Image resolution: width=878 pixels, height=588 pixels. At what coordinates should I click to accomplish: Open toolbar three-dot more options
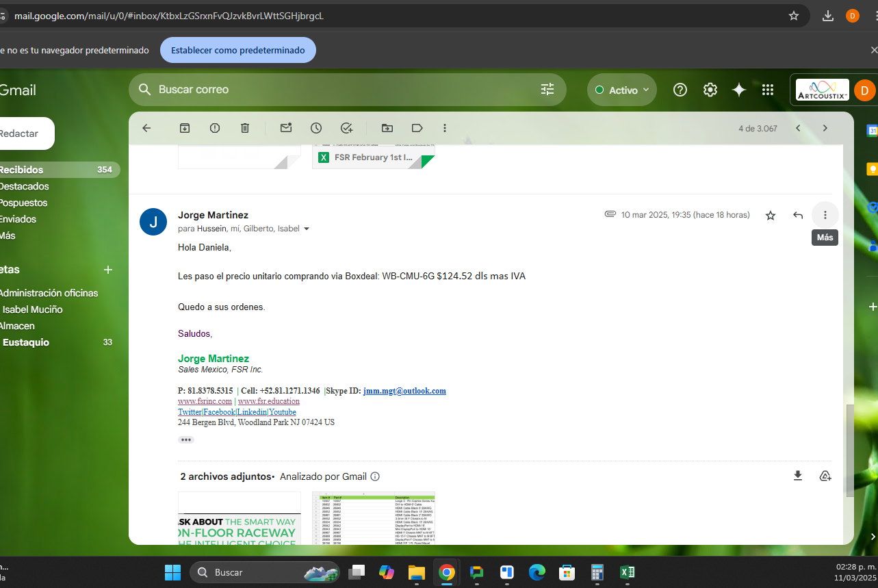pyautogui.click(x=445, y=128)
